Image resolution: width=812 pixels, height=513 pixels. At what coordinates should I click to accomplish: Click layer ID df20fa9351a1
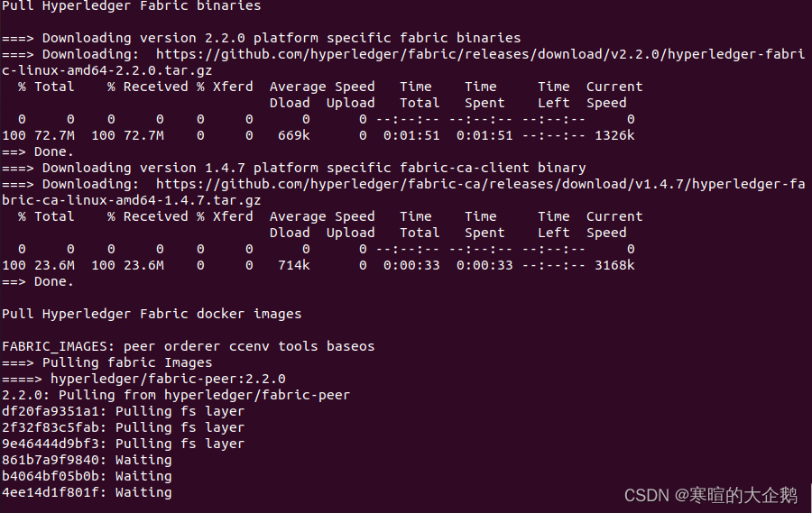[x=51, y=411]
